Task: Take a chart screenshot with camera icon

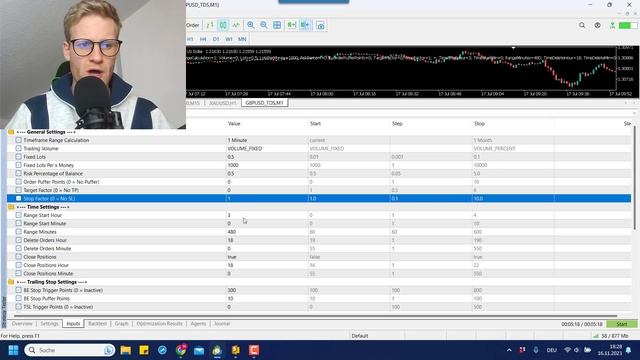Action: [x=321, y=26]
